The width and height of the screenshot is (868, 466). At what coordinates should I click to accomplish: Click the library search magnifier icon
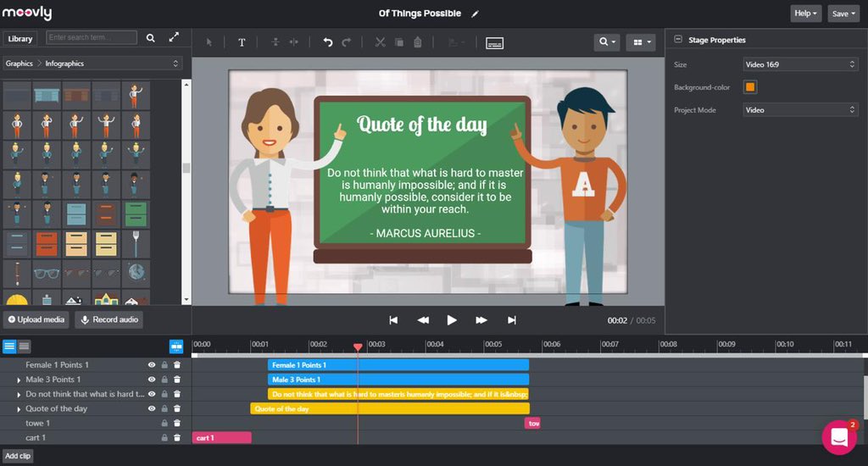(x=151, y=37)
